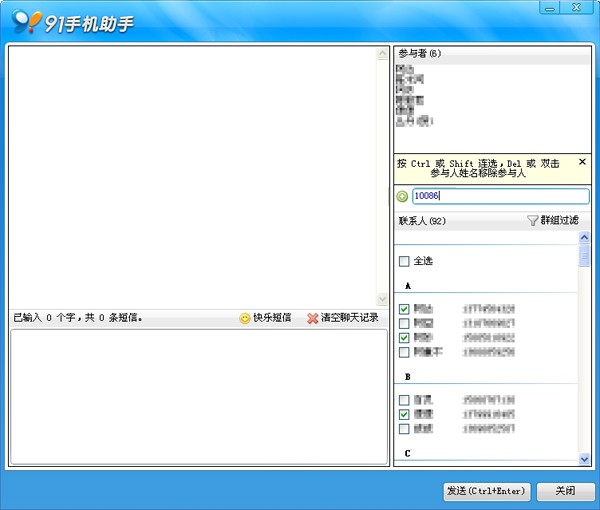Send message with 发送(Ctrl+Enter) button
Image resolution: width=600 pixels, height=510 pixels.
point(487,491)
